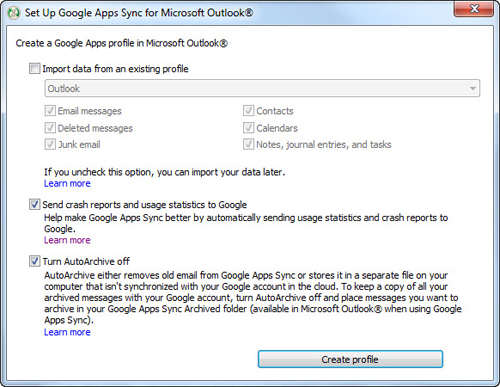Toggle the Contacts checkbox

[248, 111]
